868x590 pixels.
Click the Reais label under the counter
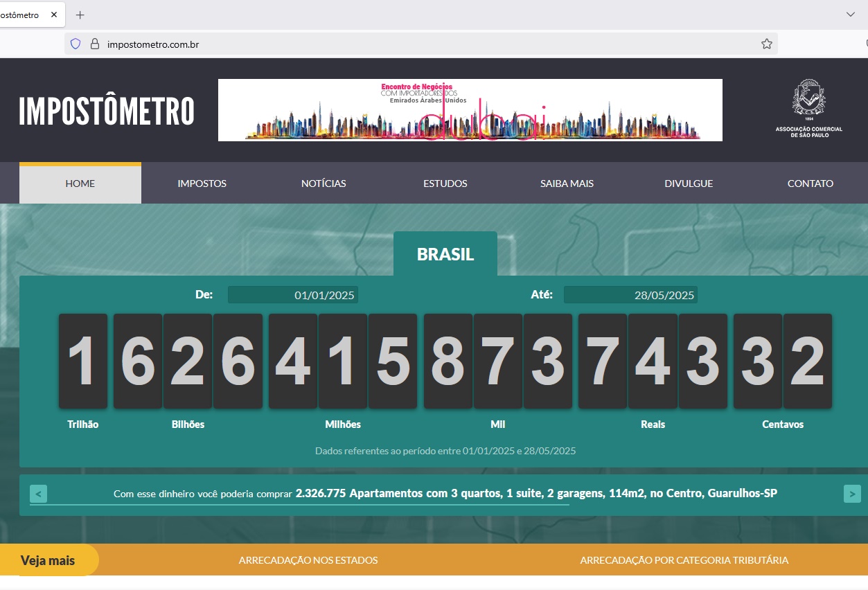pyautogui.click(x=653, y=424)
